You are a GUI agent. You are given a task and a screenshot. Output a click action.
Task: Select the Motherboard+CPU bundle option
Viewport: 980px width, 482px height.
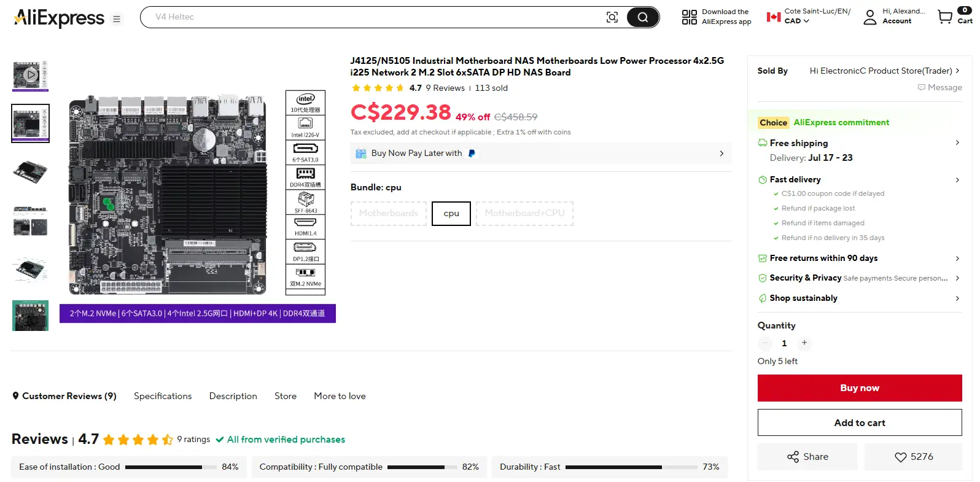click(524, 213)
